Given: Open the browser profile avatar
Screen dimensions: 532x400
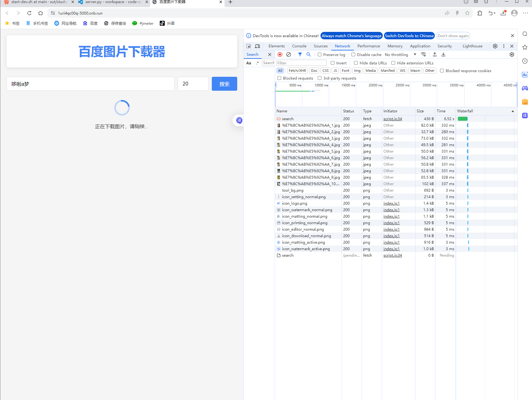Looking at the screenshot, I should (x=514, y=13).
